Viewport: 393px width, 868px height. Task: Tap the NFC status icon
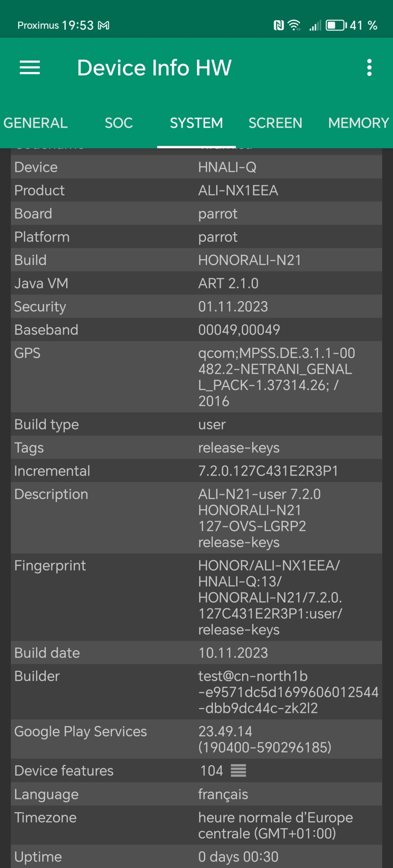[279, 25]
